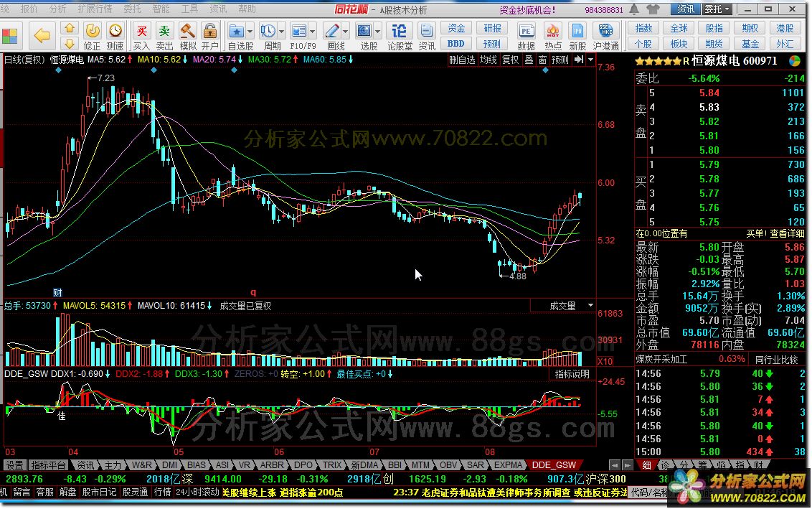Click the 查看详细 link

tap(787, 234)
